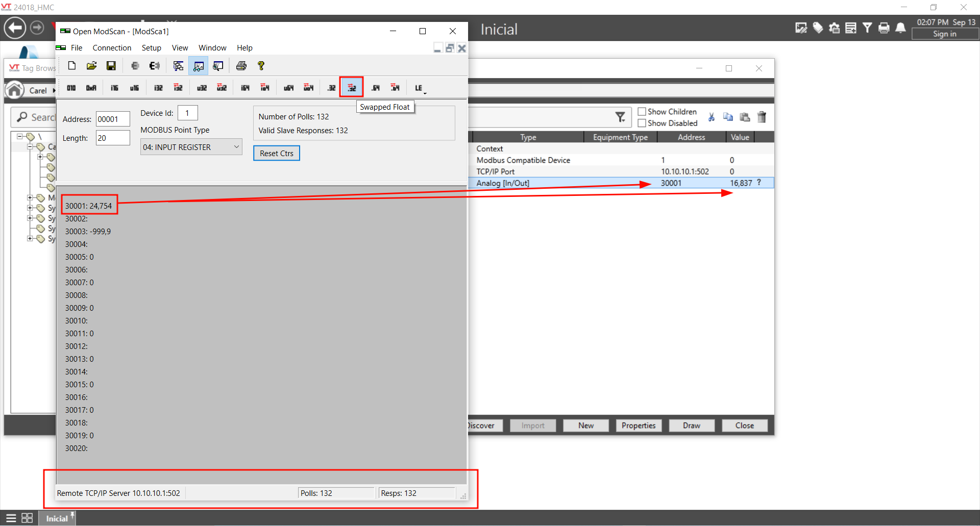Enable the Show Children checkbox
Screen dimensions: 980x526
(642, 112)
